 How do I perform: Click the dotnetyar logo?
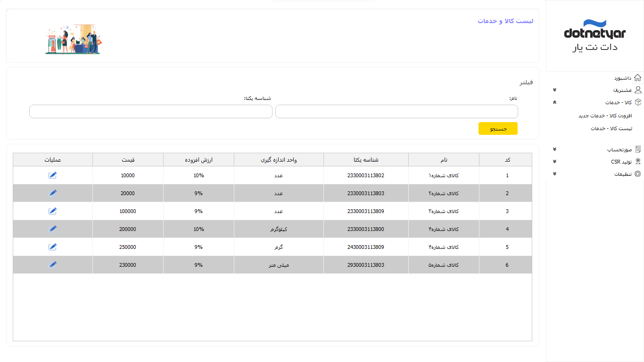coord(594,35)
